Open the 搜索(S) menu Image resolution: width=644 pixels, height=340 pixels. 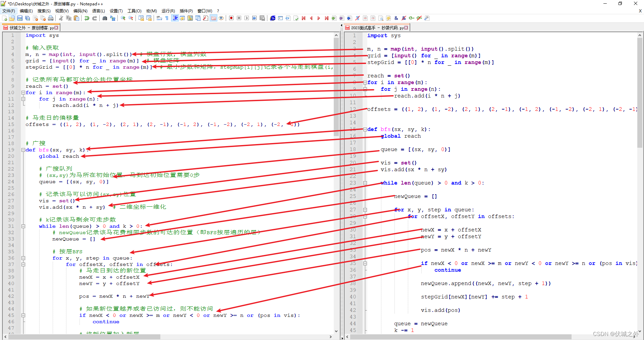coord(44,11)
